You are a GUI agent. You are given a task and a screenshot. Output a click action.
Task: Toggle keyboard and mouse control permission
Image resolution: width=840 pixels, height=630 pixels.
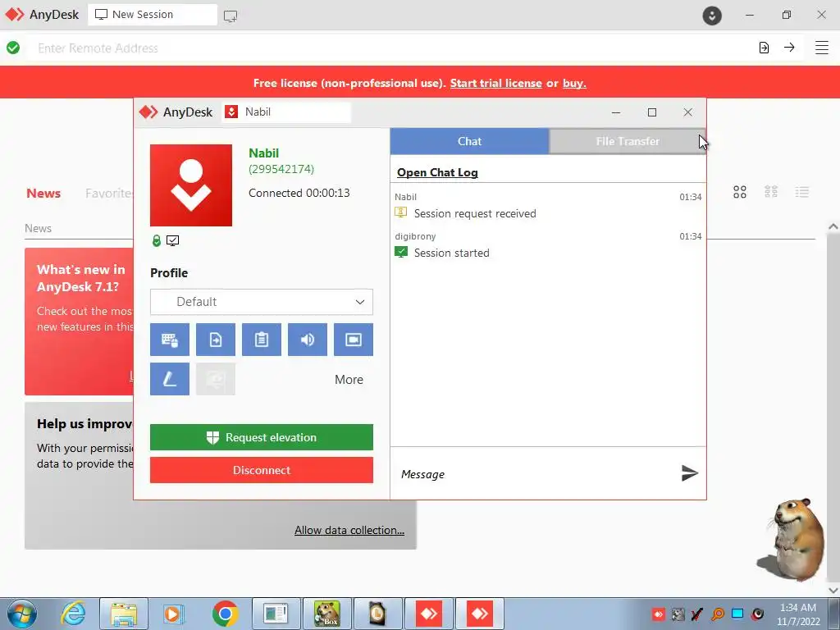pos(169,340)
